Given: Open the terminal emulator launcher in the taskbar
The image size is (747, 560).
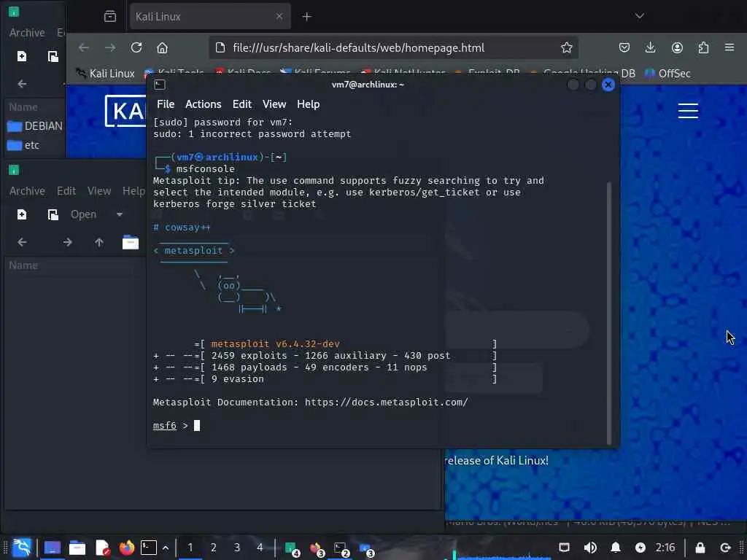Looking at the screenshot, I should point(149,548).
